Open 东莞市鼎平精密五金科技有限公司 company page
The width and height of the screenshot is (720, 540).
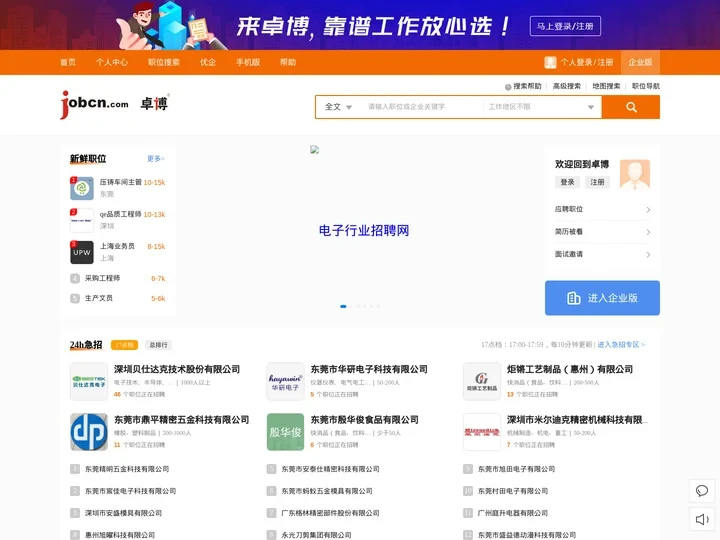pos(181,420)
